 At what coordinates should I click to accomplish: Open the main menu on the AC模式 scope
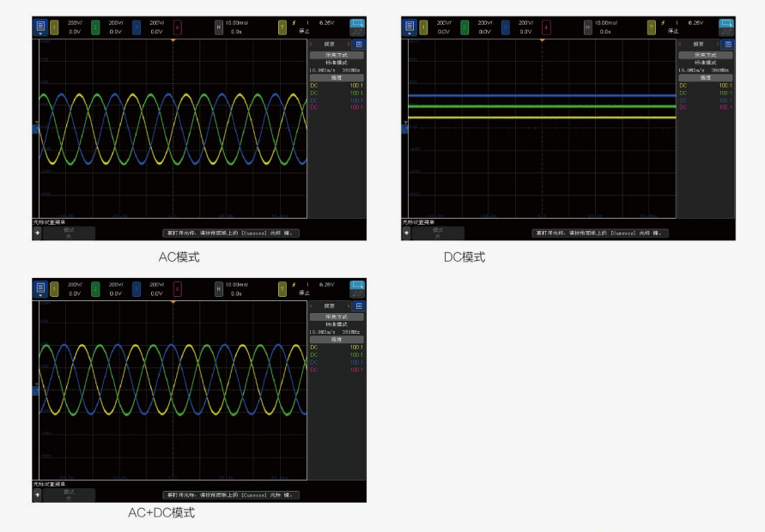click(40, 27)
